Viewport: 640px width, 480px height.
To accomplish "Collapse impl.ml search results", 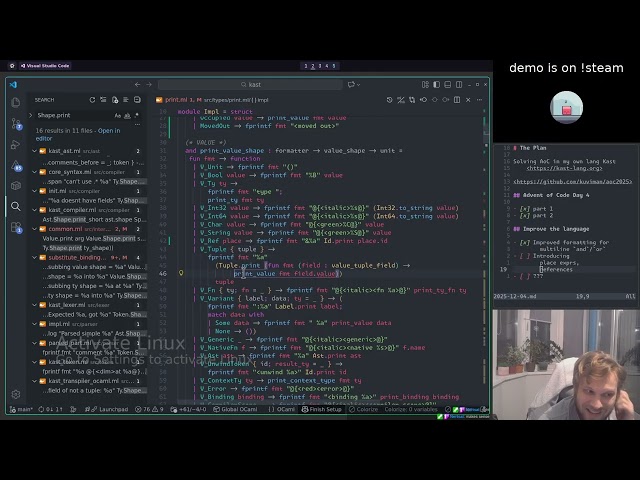I will 35,324.
